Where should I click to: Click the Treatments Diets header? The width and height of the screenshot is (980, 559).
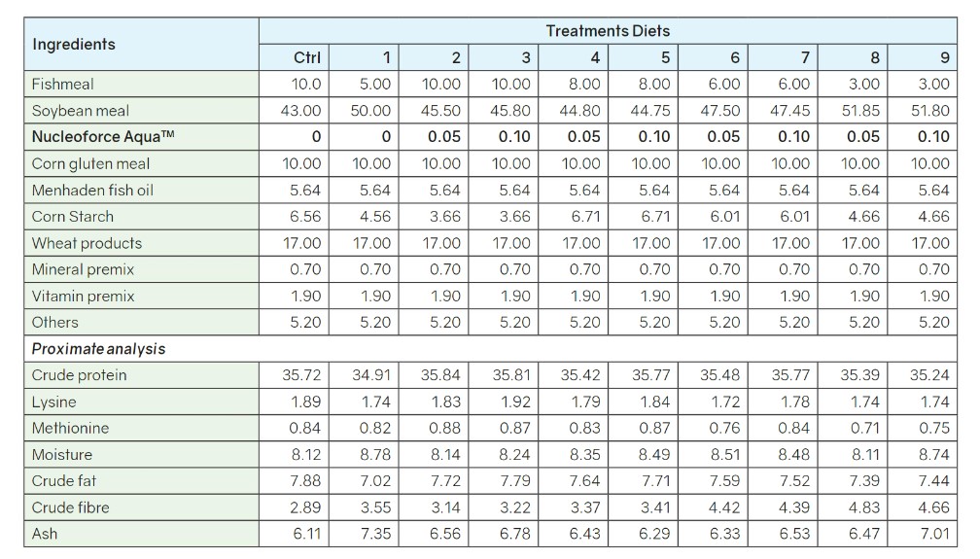(608, 31)
